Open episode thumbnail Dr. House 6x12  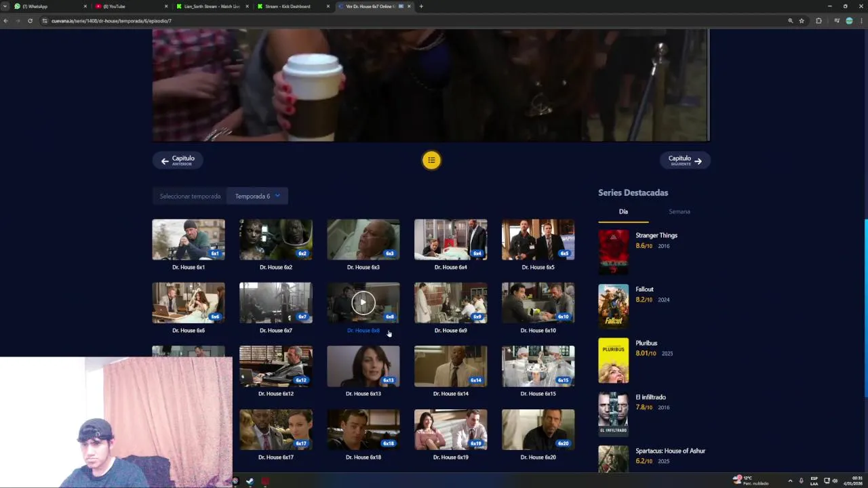tap(276, 366)
